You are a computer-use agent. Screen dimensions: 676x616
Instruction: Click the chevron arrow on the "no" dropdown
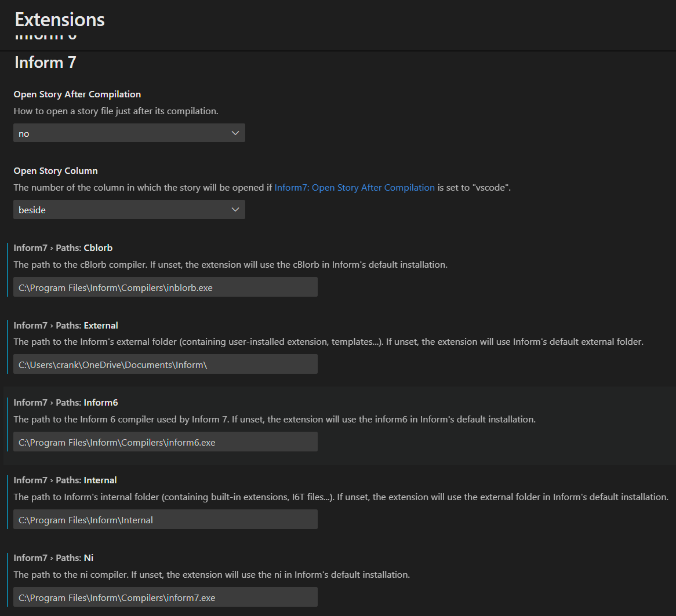click(235, 133)
